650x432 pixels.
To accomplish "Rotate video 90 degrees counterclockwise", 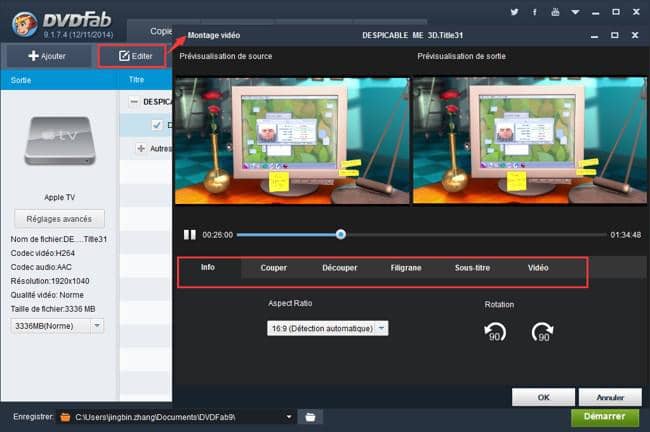I will coord(495,332).
